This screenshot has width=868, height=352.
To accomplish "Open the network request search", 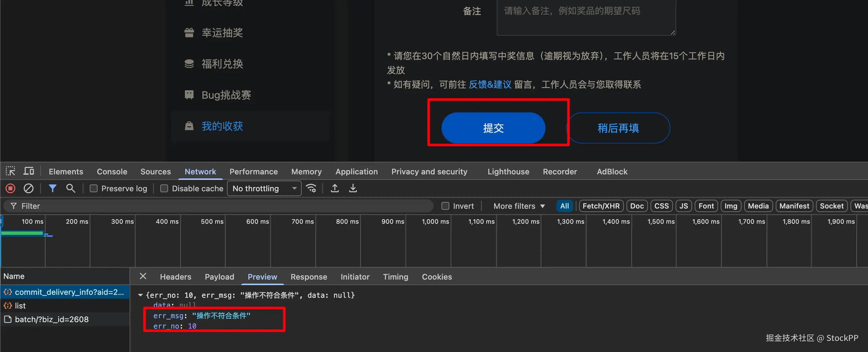I will tap(71, 188).
